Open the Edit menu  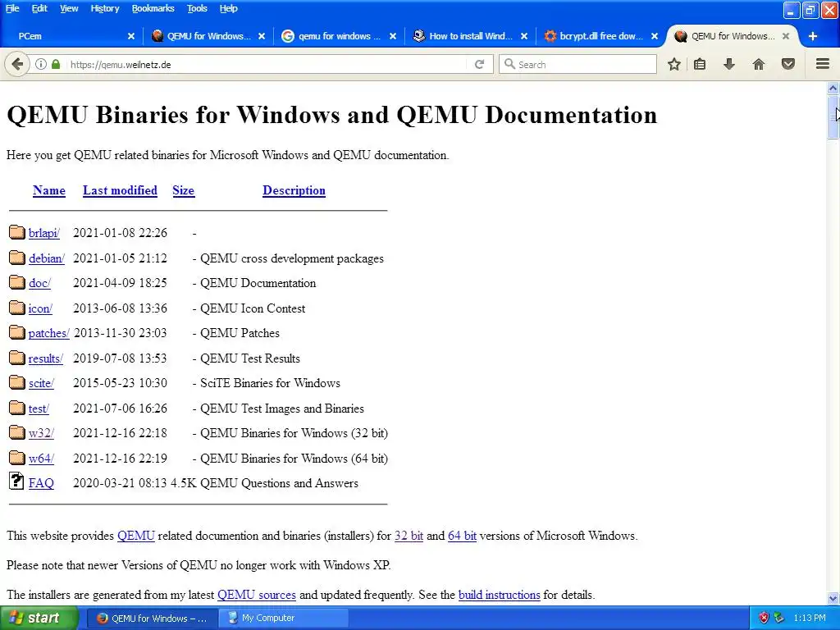[x=39, y=8]
